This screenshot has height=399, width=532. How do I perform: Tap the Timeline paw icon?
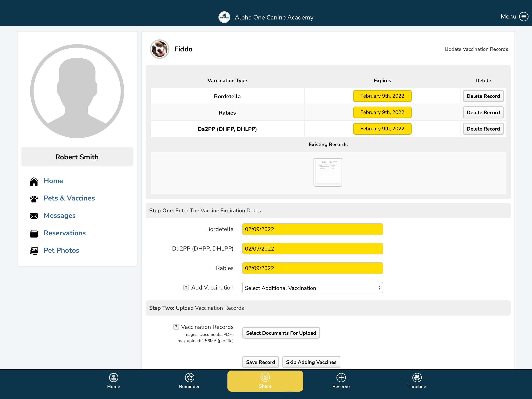coord(417,378)
